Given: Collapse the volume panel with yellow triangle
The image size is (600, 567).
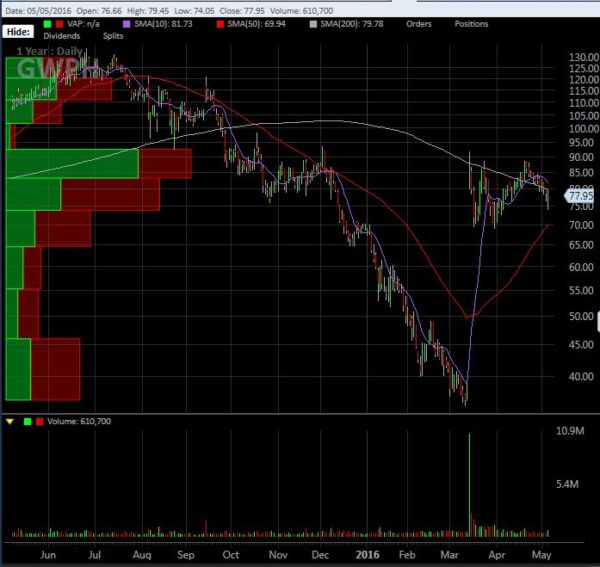Looking at the screenshot, I should [10, 421].
